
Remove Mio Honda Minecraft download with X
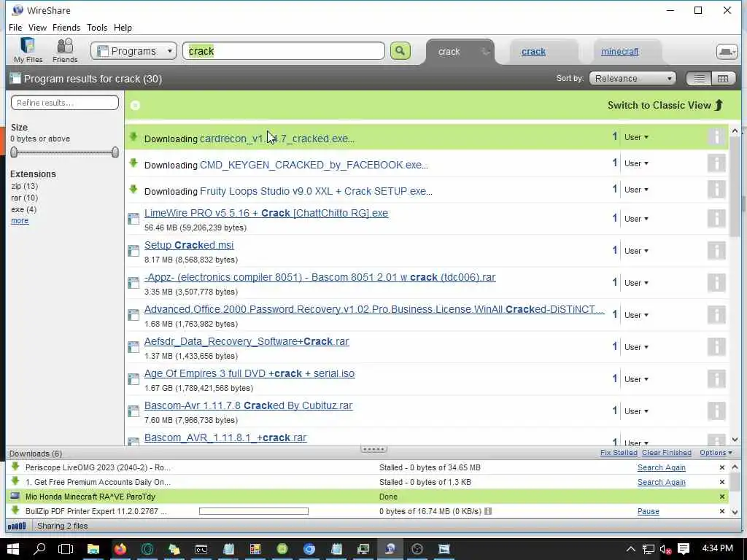(722, 497)
